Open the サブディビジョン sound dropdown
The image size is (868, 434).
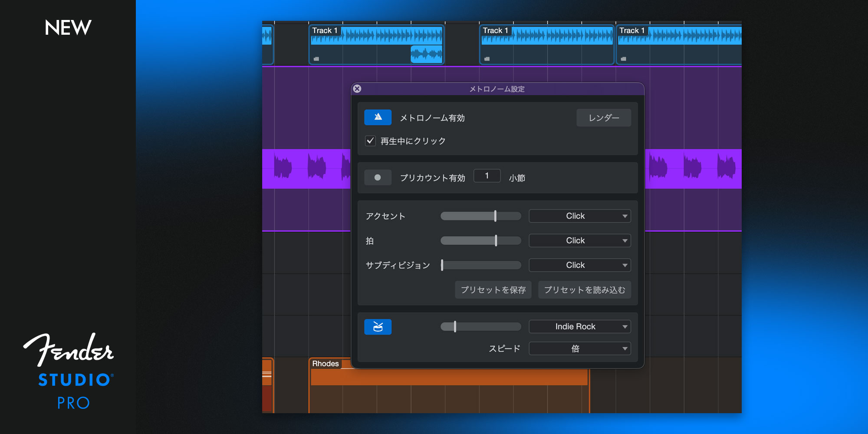(579, 265)
